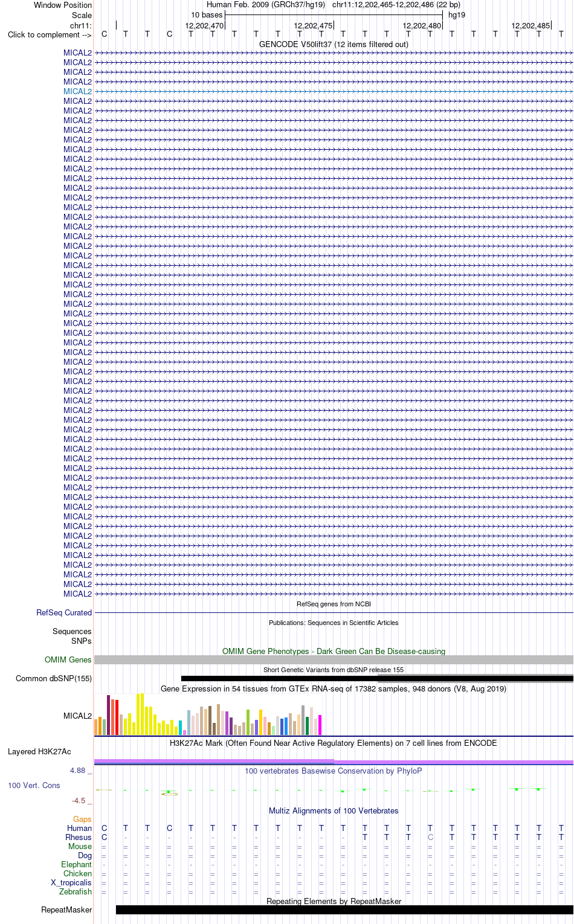574x924 pixels.
Task: Open 'Repeating Elements by RepeatMasker' title
Action: click(334, 901)
